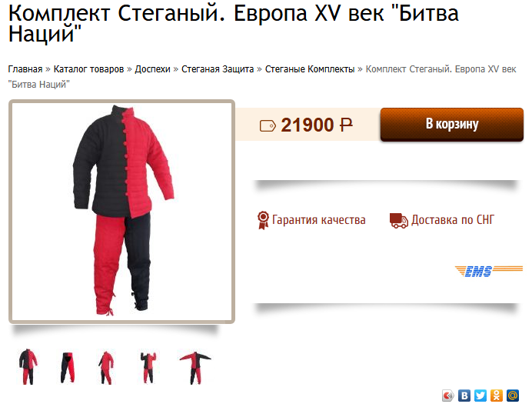Share to Mail.ru using the @ icon

point(513,396)
